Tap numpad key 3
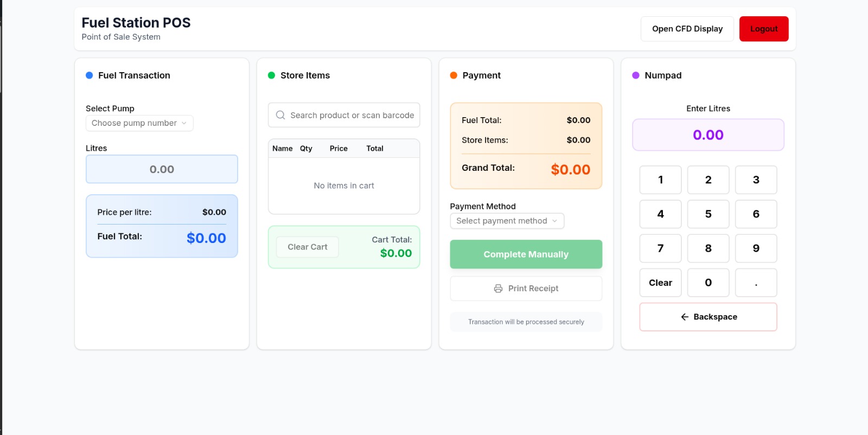This screenshot has height=435, width=868. 756,180
